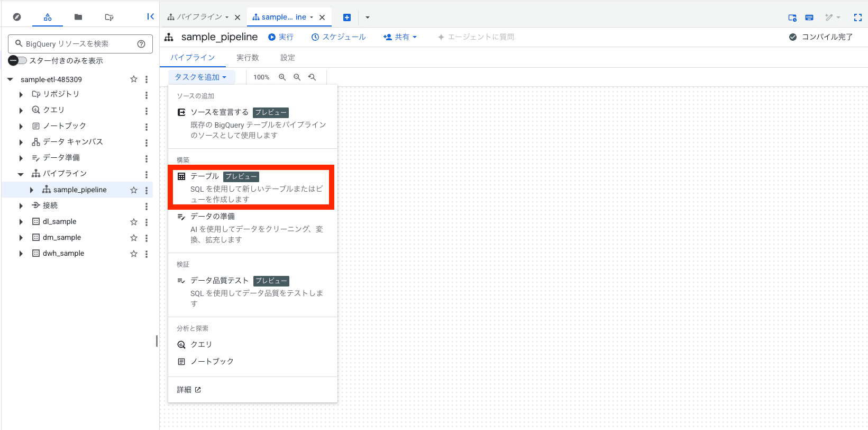Image resolution: width=868 pixels, height=430 pixels.
Task: Open keyboard shortcuts icon
Action: point(809,17)
